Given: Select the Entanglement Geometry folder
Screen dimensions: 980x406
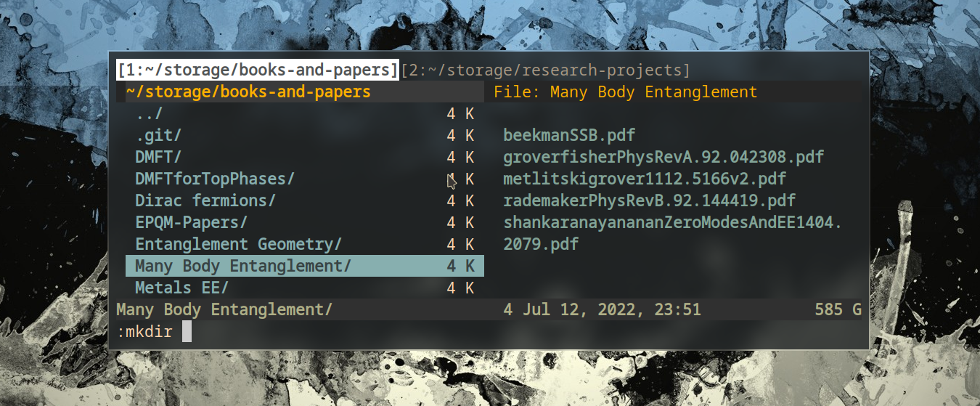Looking at the screenshot, I should [x=238, y=245].
